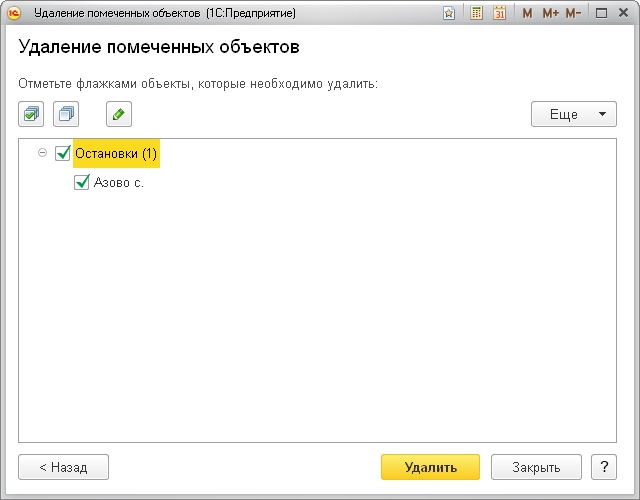Uncheck the Азово с. item checkbox
Viewport: 640px width, 500px height.
(x=82, y=183)
